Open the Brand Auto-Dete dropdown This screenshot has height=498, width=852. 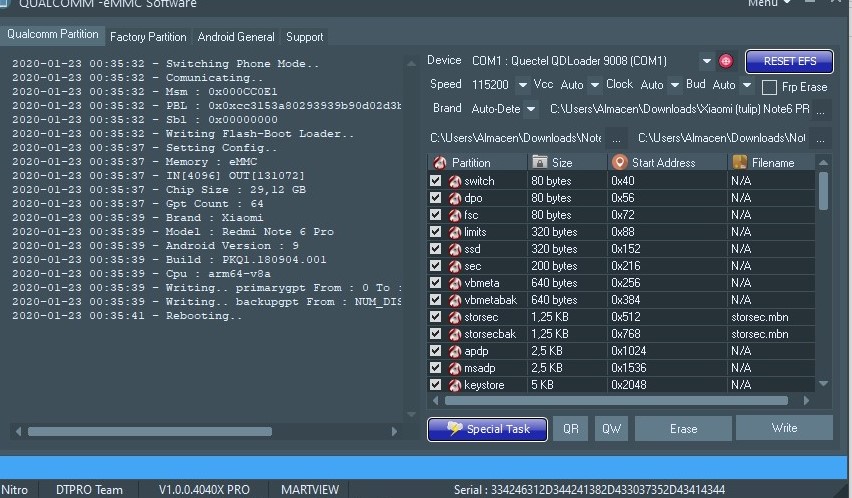point(531,109)
